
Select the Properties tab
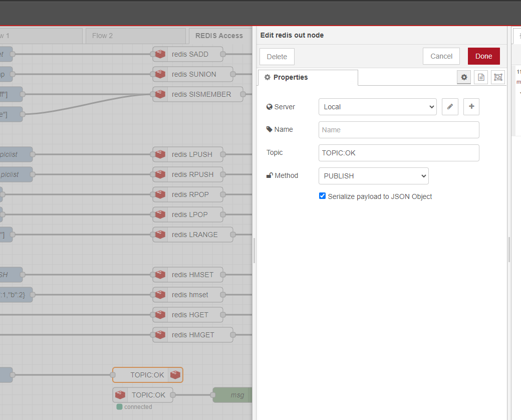pyautogui.click(x=308, y=78)
